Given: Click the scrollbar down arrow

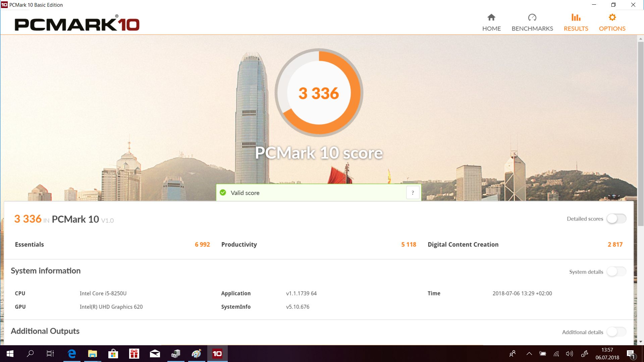Looking at the screenshot, I should coord(640,342).
